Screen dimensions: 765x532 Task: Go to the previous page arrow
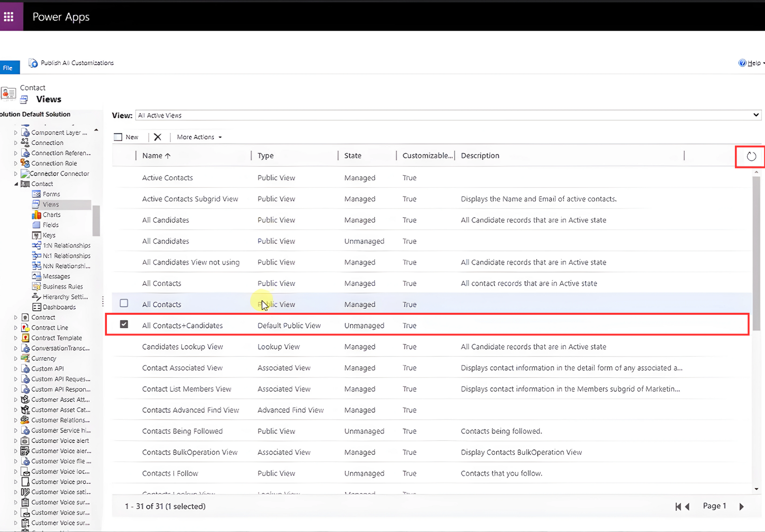tap(687, 506)
